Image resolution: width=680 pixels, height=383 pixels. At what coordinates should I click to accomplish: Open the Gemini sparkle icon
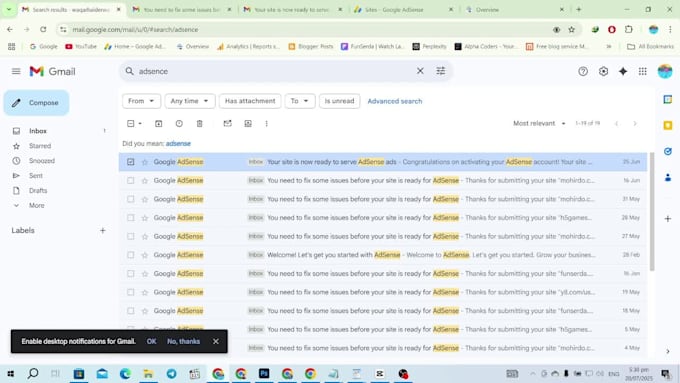(x=623, y=71)
